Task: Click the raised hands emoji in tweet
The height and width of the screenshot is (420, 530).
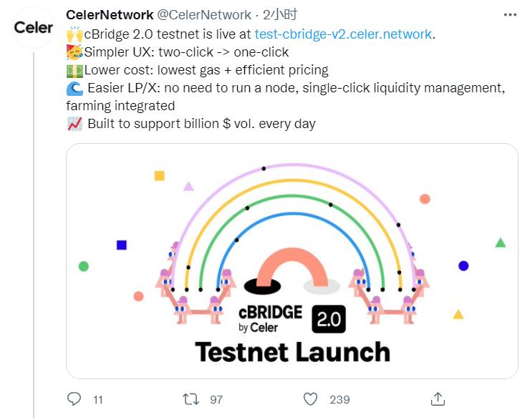Action: pyautogui.click(x=74, y=34)
